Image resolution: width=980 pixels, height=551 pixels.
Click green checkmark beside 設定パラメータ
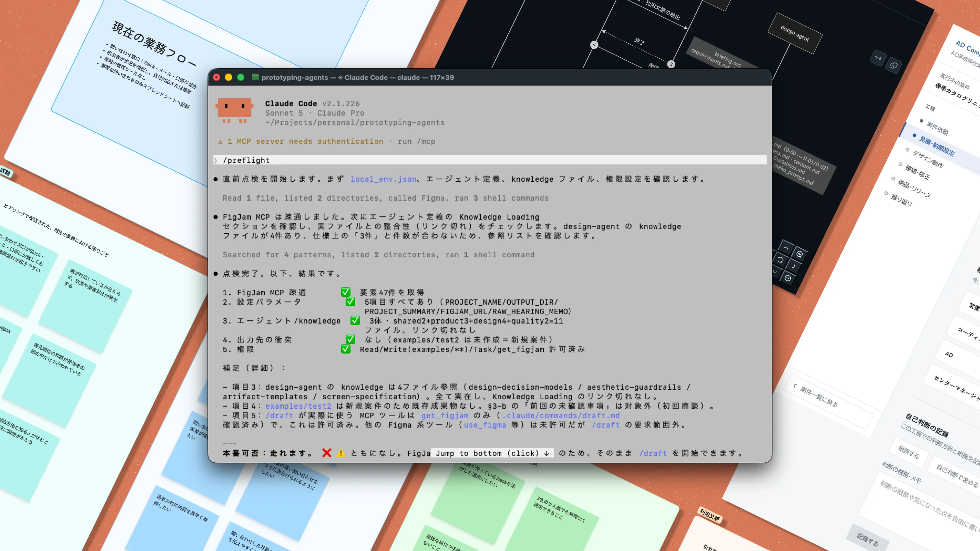[x=350, y=302]
